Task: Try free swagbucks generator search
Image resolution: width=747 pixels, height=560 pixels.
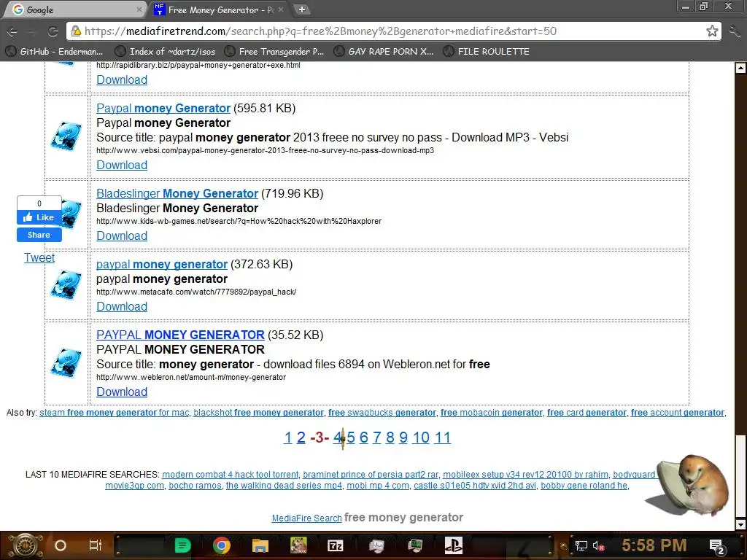Action: [382, 413]
